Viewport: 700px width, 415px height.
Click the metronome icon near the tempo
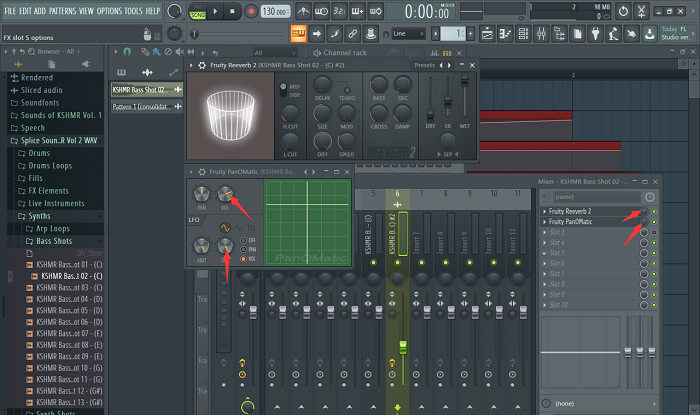click(303, 12)
